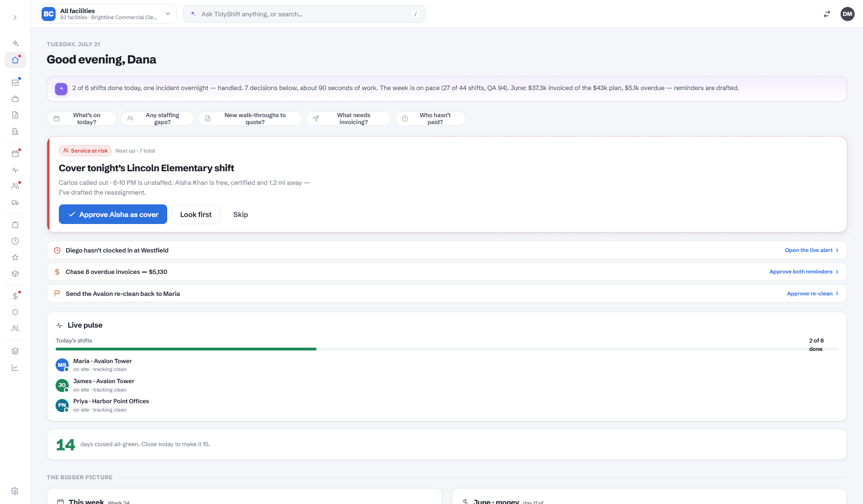Open the truck icon in sidebar

[x=15, y=203]
